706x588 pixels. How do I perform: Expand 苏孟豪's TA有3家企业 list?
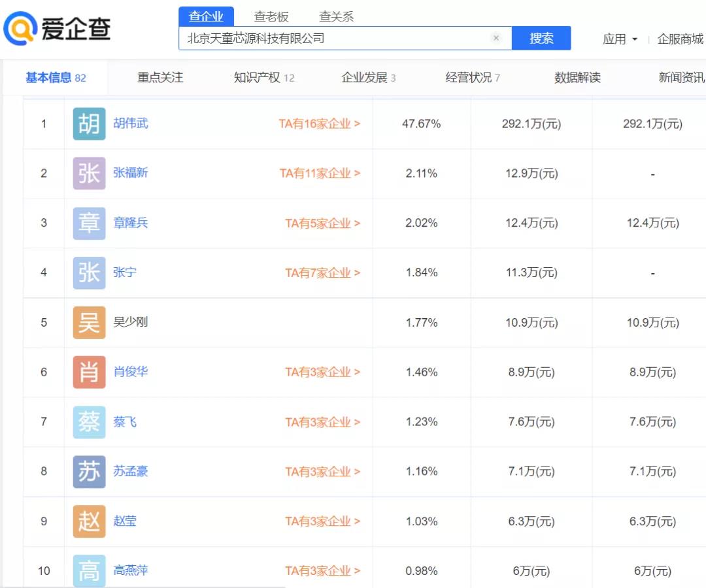pos(322,472)
